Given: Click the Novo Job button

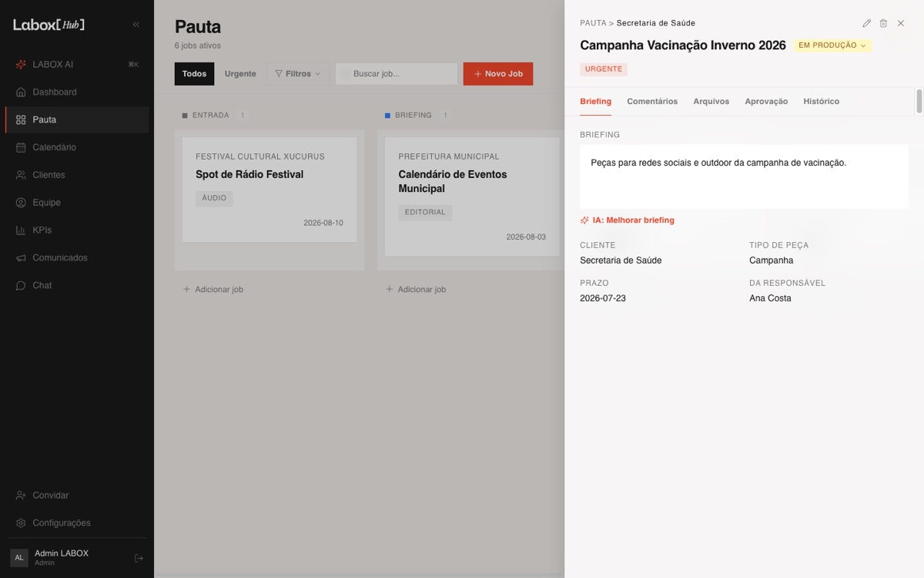Looking at the screenshot, I should click(x=498, y=74).
